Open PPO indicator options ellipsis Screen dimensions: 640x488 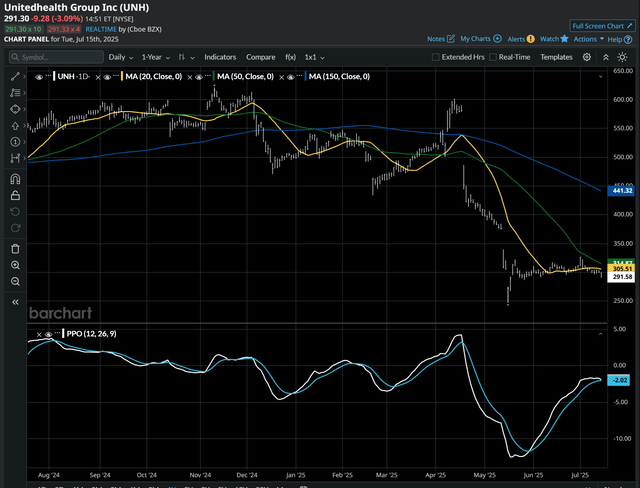(x=58, y=333)
